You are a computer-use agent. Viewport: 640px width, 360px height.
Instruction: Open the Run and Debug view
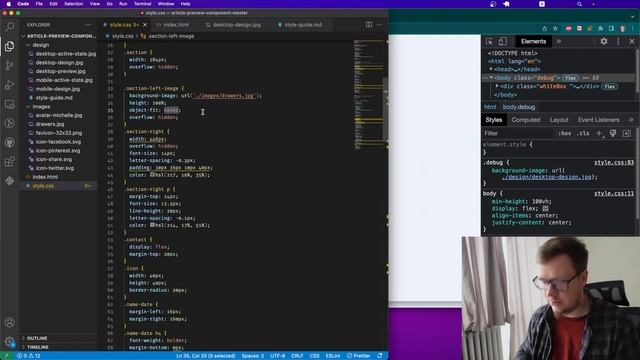9,84
